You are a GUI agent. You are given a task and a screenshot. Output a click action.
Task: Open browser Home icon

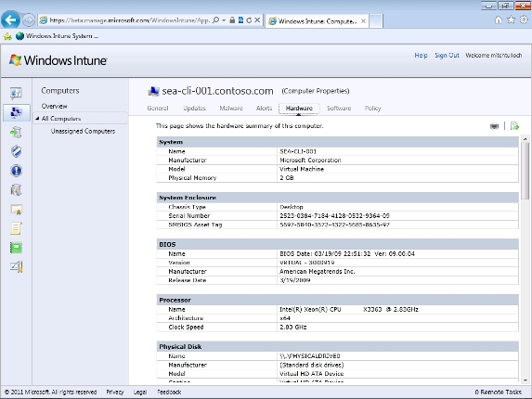[498, 20]
